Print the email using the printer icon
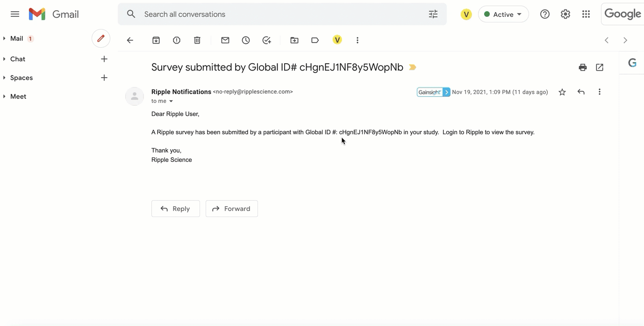Screen dimensions: 644x326 pos(582,67)
